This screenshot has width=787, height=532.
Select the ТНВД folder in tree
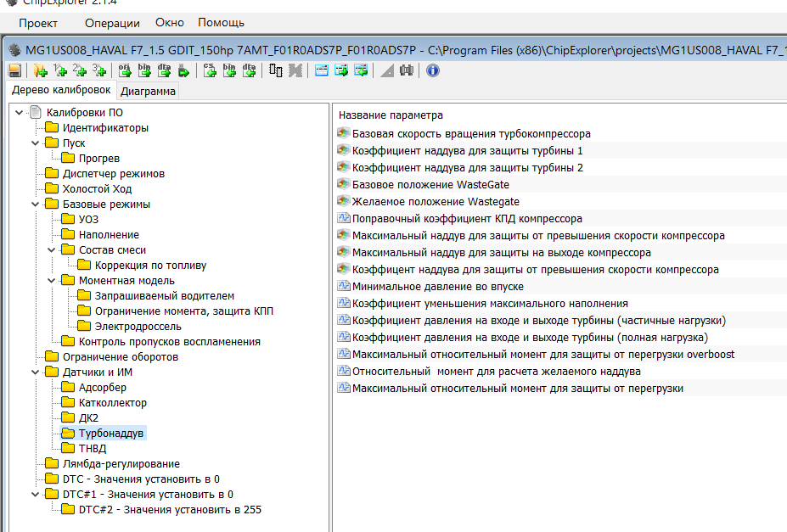click(x=92, y=449)
